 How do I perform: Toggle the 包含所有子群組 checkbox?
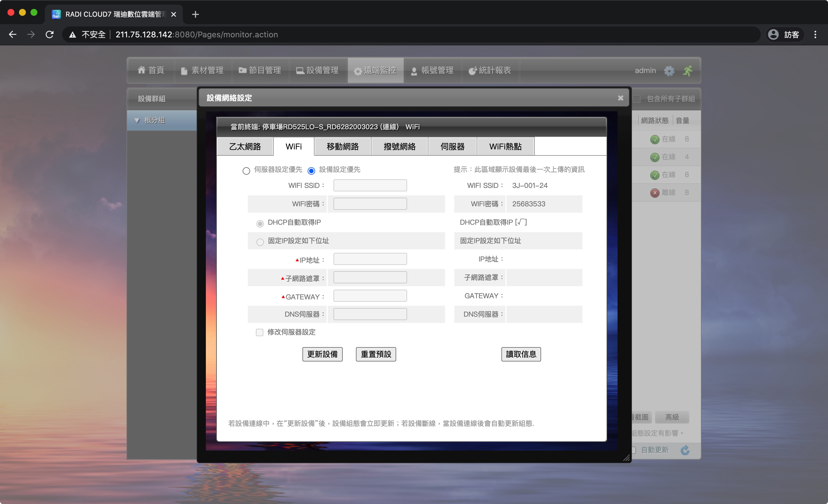pyautogui.click(x=637, y=99)
